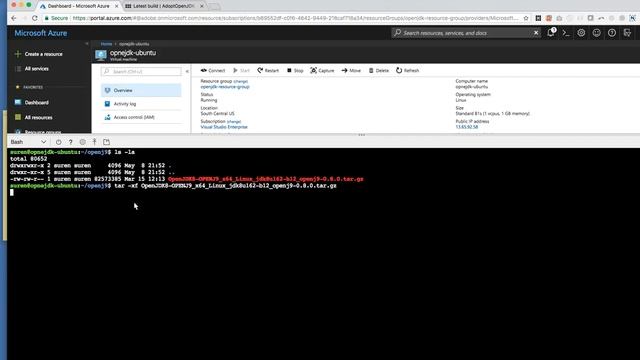Clear the Azure search box with X
The image size is (640, 360).
(x=536, y=33)
